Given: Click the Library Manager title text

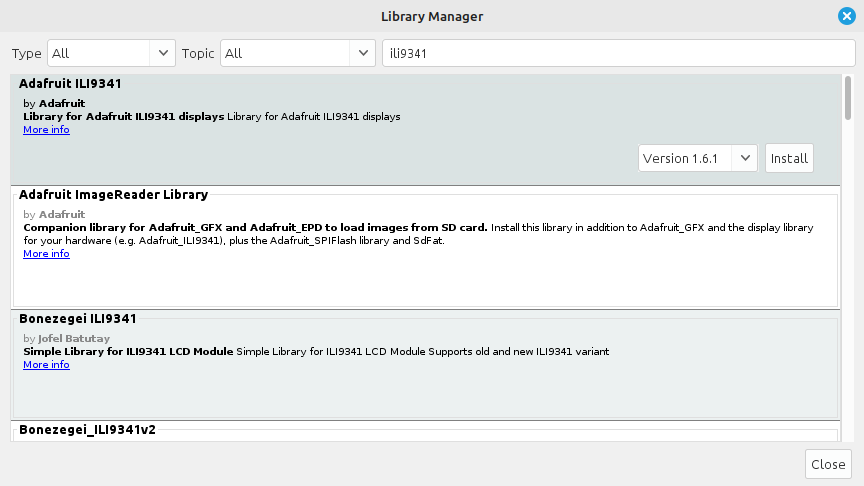Looking at the screenshot, I should click(x=432, y=17).
